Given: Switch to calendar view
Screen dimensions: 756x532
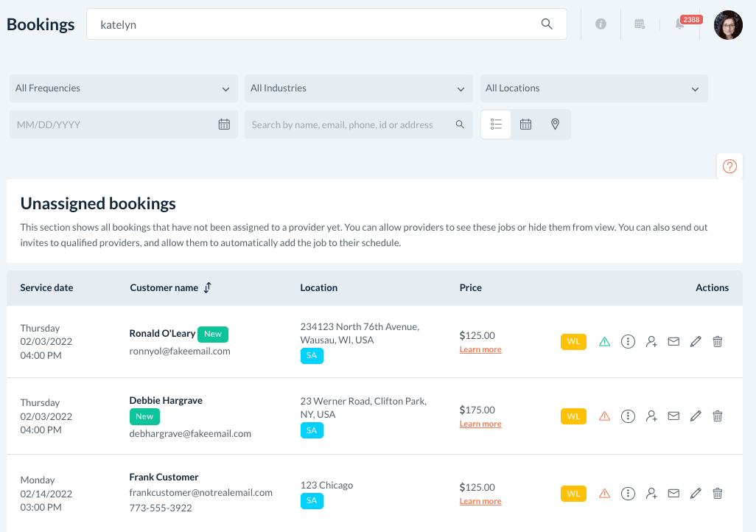Looking at the screenshot, I should point(525,125).
